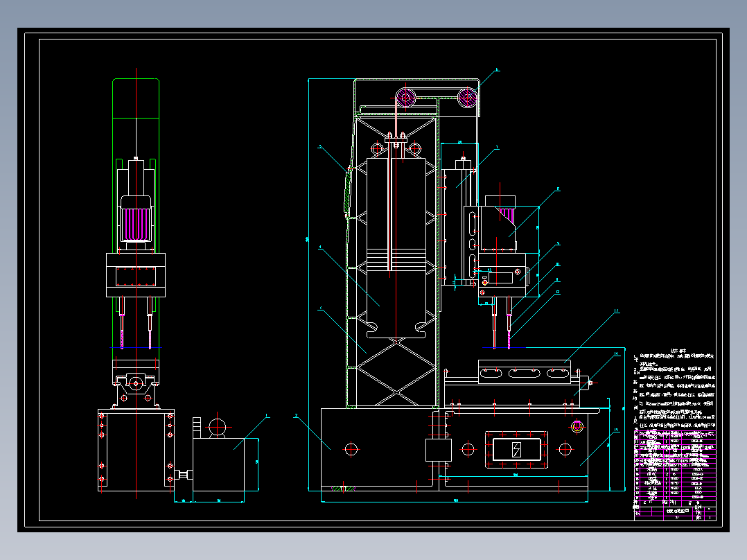
Task: Select callout number 2 beside the base
Action: (296, 416)
